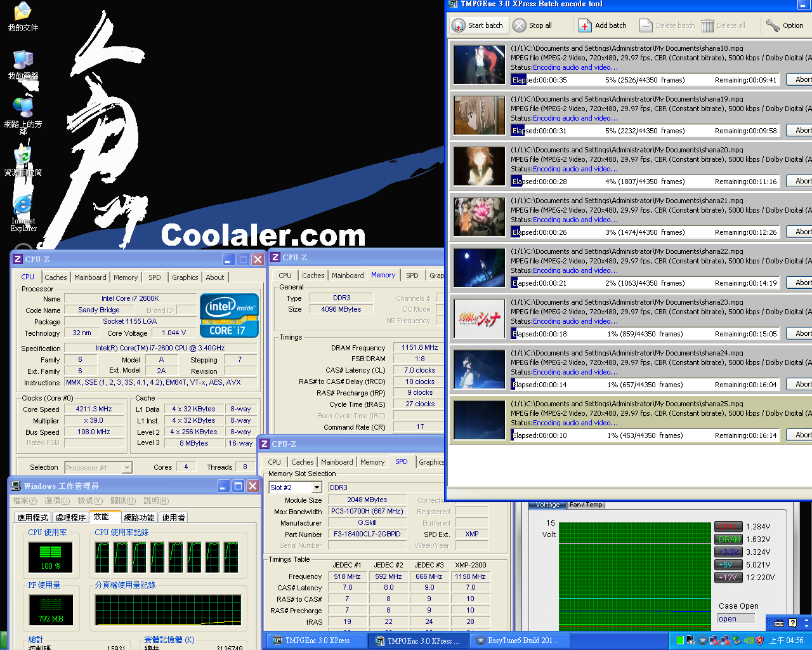The width and height of the screenshot is (812, 650).
Task: Toggle the +5V voltage trace button
Action: (728, 564)
